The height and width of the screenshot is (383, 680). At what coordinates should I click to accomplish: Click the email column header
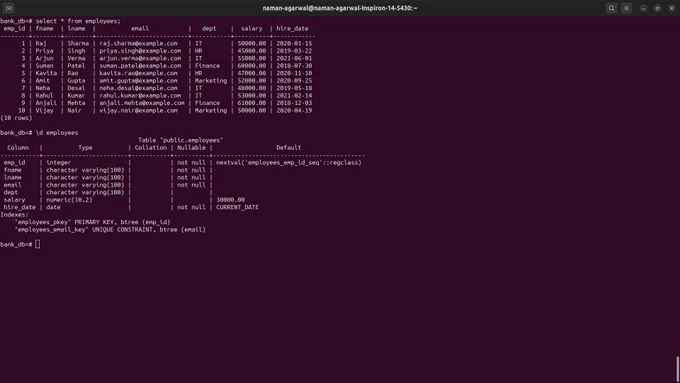(140, 28)
